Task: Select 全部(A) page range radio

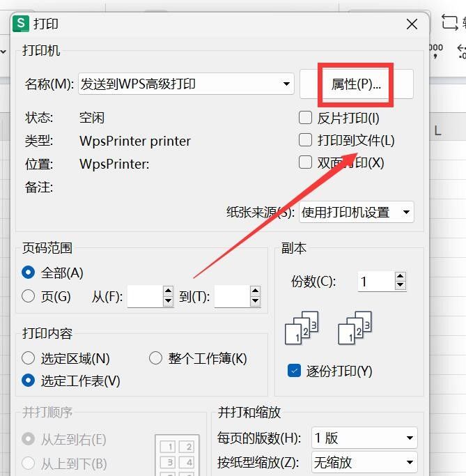Action: (29, 272)
